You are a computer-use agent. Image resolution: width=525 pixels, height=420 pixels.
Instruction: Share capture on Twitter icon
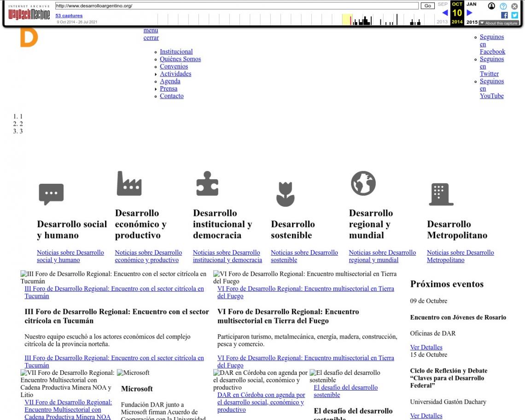click(514, 15)
